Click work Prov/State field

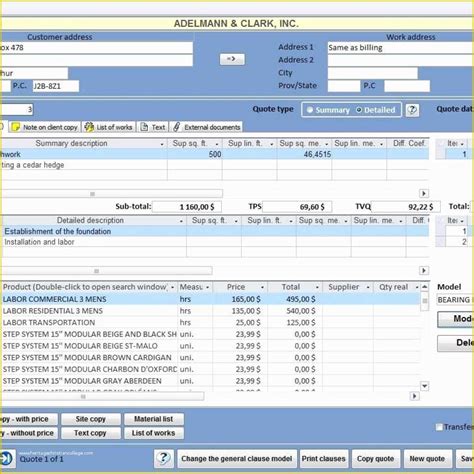tap(344, 86)
